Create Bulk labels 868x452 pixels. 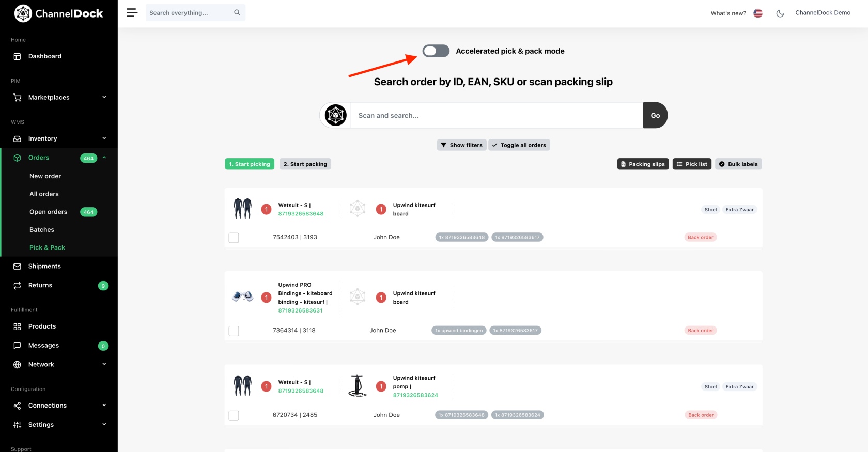pyautogui.click(x=738, y=164)
